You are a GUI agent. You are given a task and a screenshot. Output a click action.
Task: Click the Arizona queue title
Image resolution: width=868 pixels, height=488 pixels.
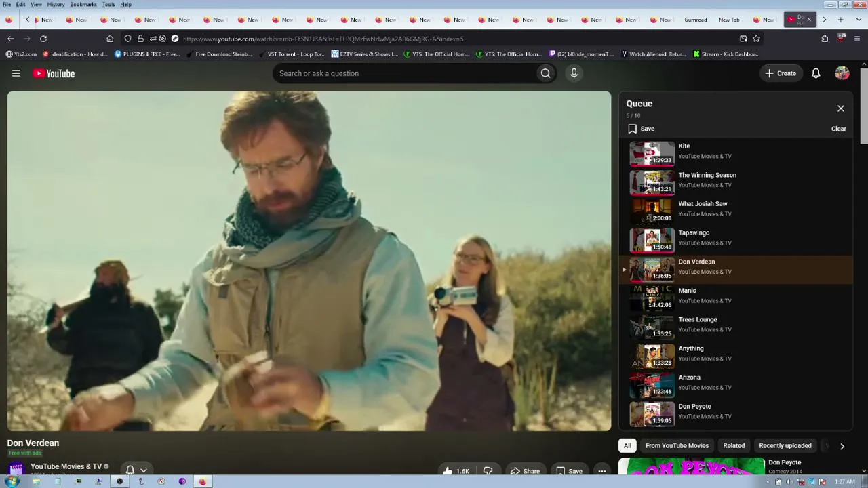pyautogui.click(x=689, y=378)
